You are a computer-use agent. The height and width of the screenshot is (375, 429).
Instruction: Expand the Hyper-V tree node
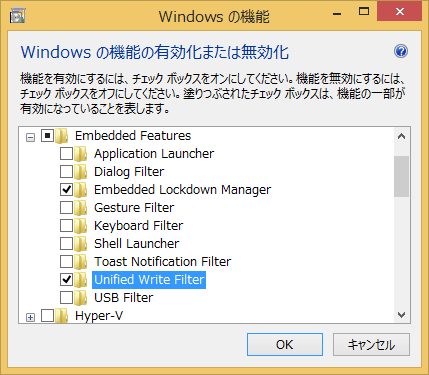(30, 317)
